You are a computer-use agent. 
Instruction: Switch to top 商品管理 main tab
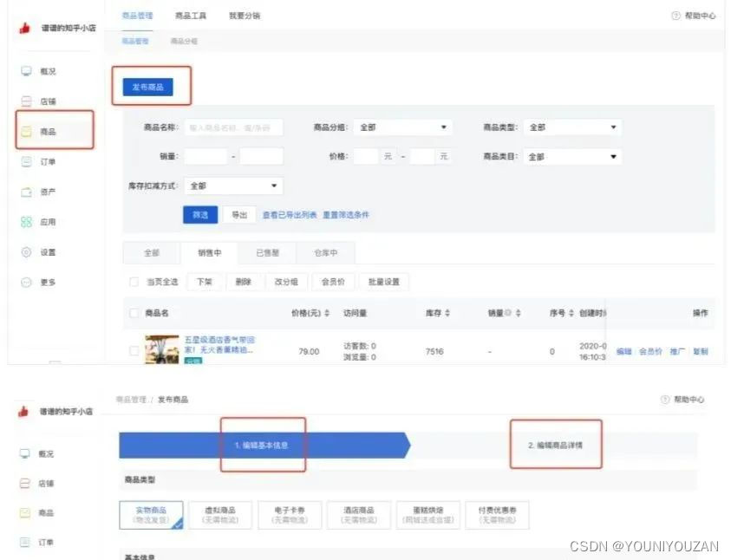click(x=137, y=16)
